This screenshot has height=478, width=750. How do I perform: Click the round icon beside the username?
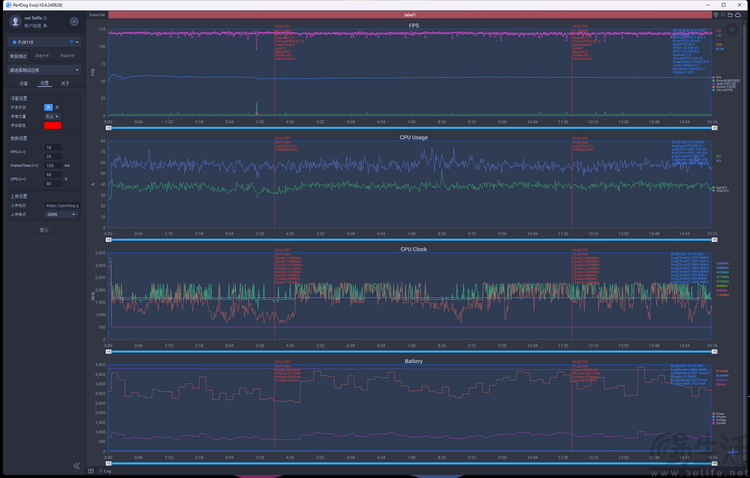point(74,20)
